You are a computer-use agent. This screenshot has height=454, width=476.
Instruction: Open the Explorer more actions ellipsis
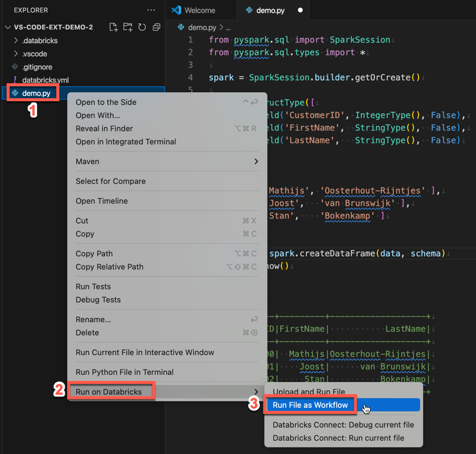point(151,10)
